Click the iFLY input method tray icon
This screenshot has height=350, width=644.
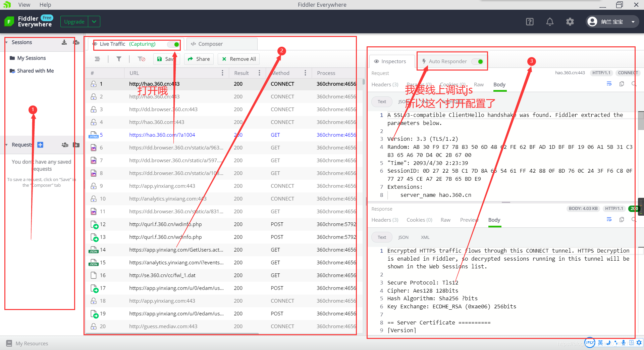pyautogui.click(x=590, y=343)
